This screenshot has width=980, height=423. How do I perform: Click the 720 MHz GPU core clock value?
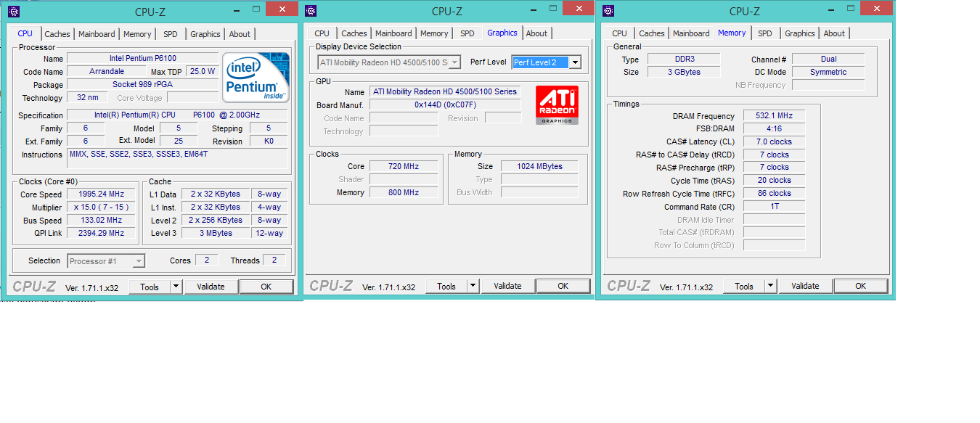(x=404, y=166)
